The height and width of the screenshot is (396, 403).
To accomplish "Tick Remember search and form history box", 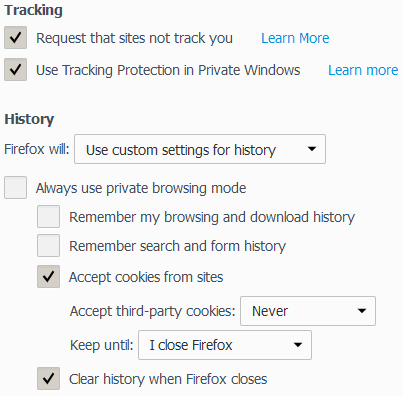I will [x=48, y=245].
